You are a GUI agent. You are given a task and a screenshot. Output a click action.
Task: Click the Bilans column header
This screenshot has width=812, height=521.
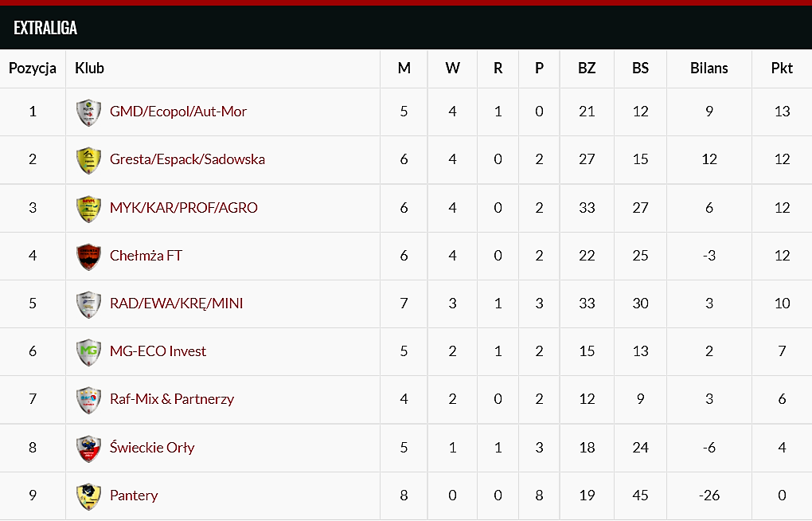point(709,69)
